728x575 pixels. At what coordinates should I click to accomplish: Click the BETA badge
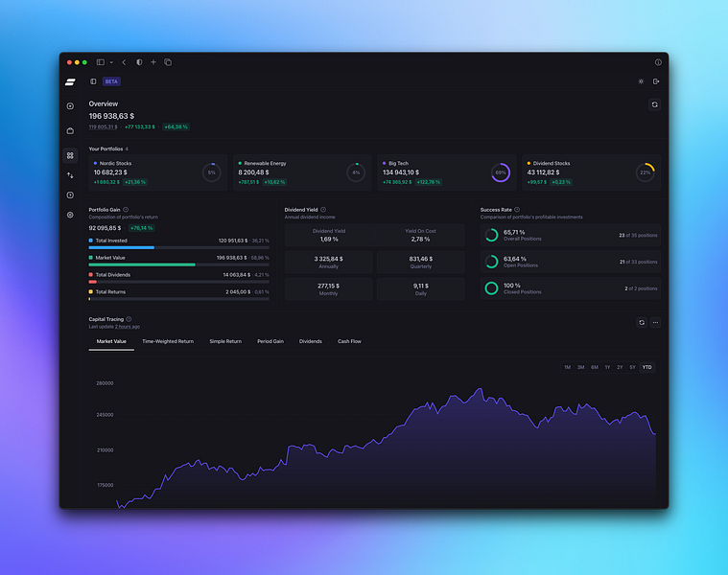[x=111, y=81]
